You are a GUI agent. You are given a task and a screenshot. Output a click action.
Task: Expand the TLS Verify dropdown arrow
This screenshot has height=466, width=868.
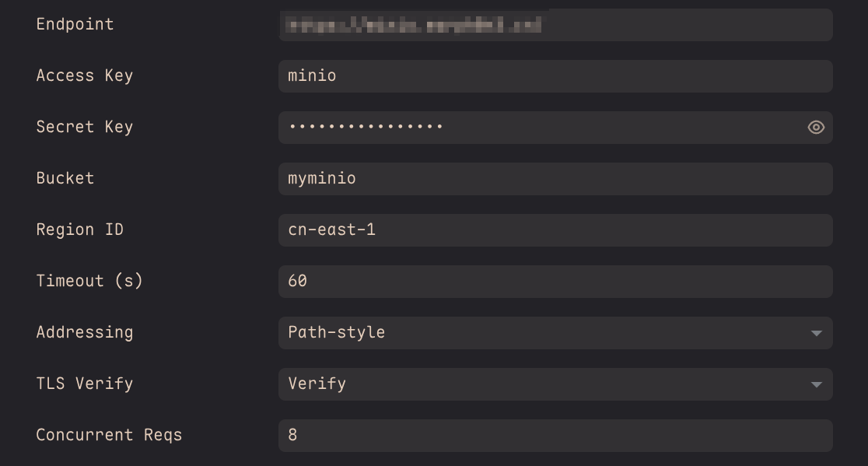(816, 384)
